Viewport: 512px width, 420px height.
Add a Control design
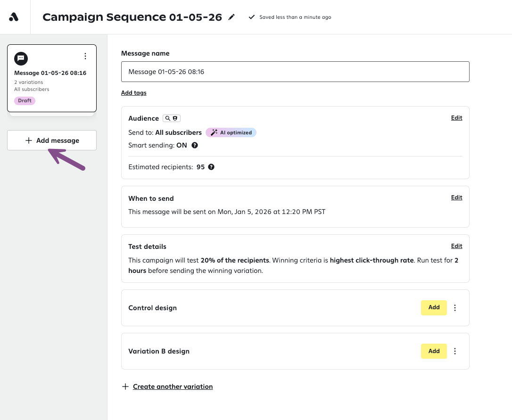tap(434, 307)
